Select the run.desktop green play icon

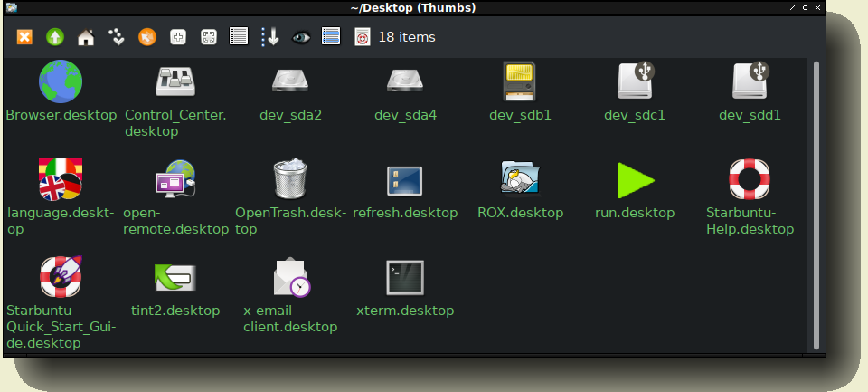635,180
